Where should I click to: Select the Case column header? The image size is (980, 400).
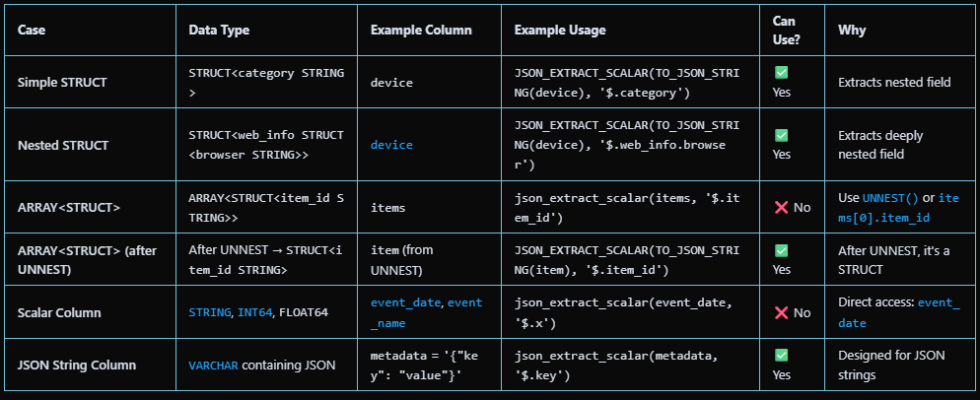click(x=32, y=31)
